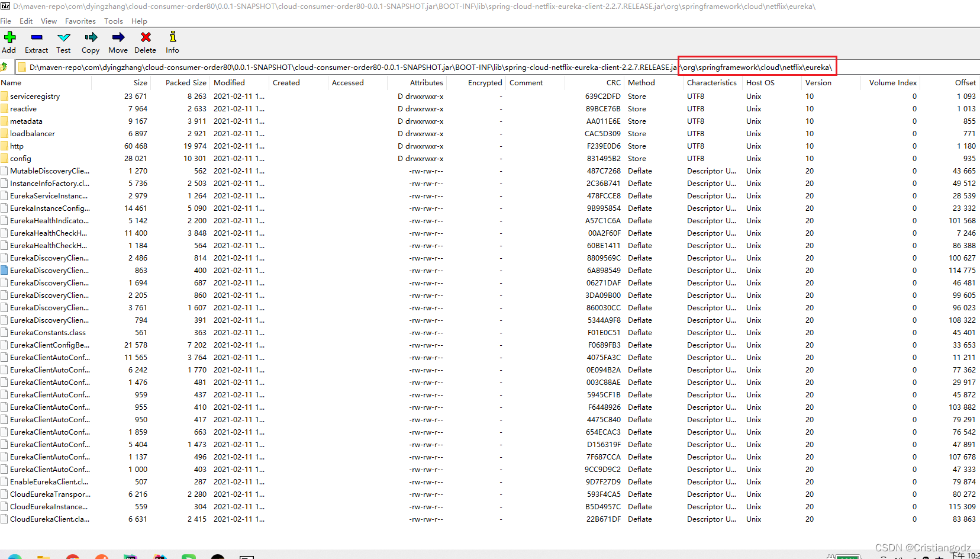The image size is (980, 559).
Task: Click the file icon of InstanceInfoFactory.cl...
Action: pos(5,184)
